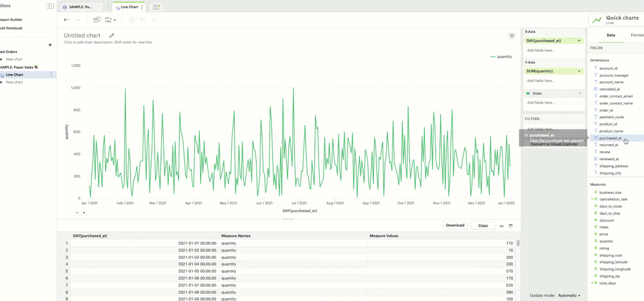Maximize the data table panel
Screen dimensions: 644x301
coord(511,226)
